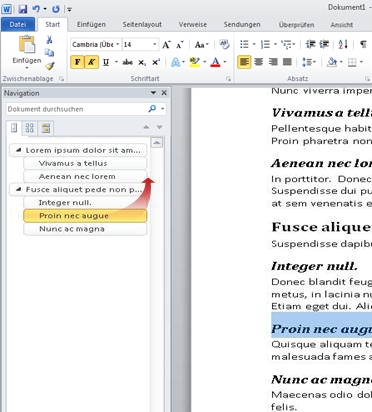The width and height of the screenshot is (372, 412).
Task: Open the Schriftart dialog launcher
Action: click(x=228, y=79)
